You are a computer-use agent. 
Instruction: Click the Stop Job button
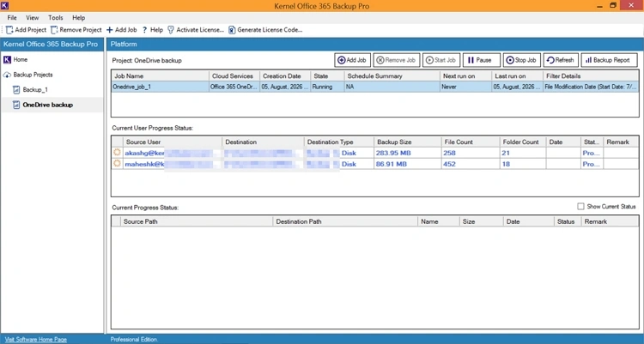pyautogui.click(x=521, y=60)
